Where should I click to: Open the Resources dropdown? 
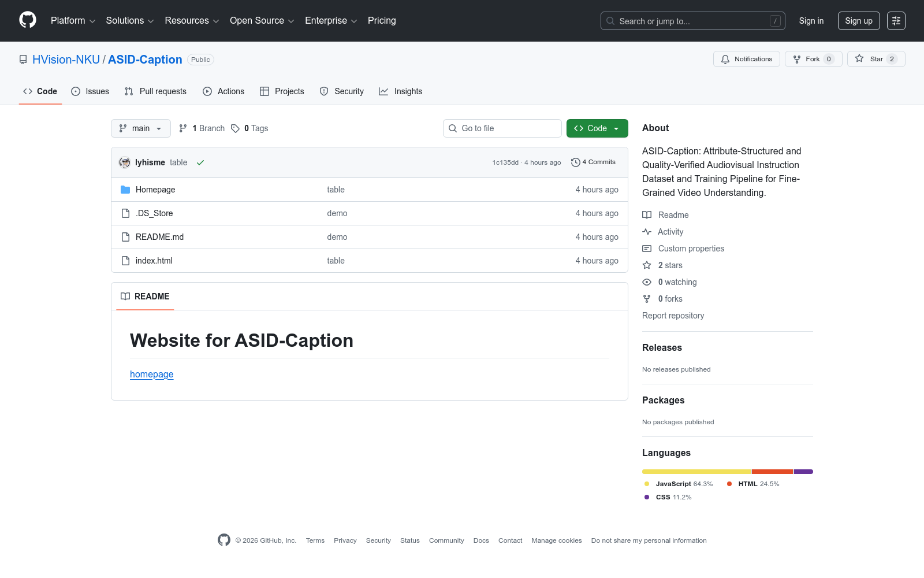click(192, 21)
